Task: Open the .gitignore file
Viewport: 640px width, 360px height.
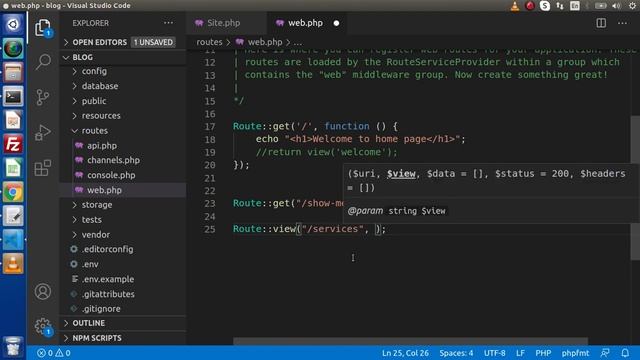Action: 101,309
